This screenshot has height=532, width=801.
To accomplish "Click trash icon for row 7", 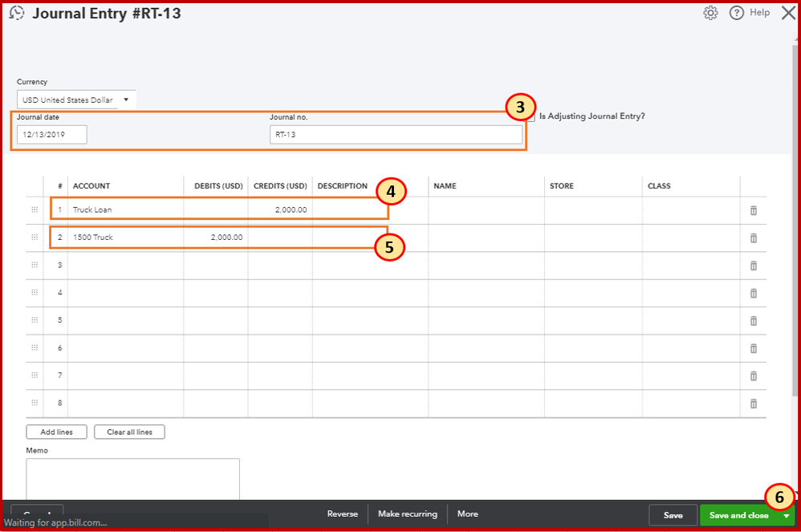I will coord(753,376).
